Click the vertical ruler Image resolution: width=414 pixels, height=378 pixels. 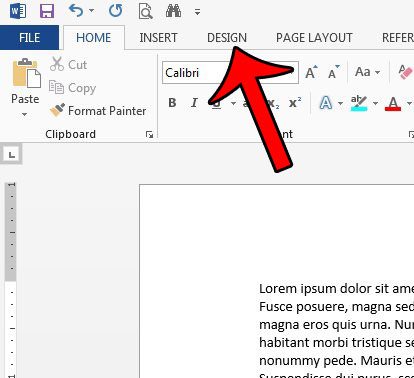click(11, 280)
